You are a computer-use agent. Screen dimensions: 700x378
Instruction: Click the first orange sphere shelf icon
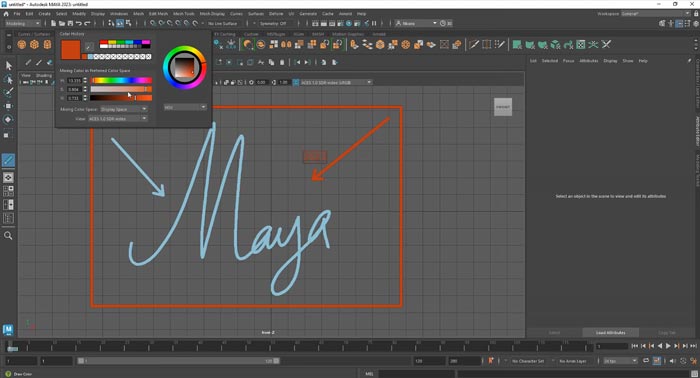pos(21,45)
